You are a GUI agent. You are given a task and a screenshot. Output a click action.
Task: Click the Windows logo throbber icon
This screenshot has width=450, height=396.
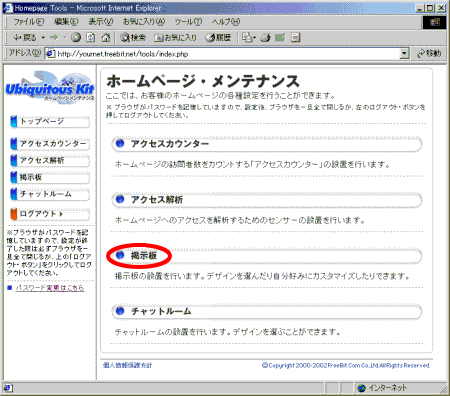(435, 22)
